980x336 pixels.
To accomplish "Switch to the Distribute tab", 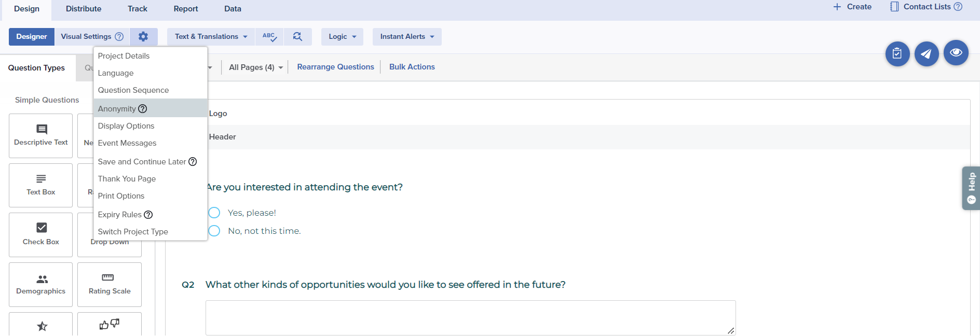I will [84, 9].
